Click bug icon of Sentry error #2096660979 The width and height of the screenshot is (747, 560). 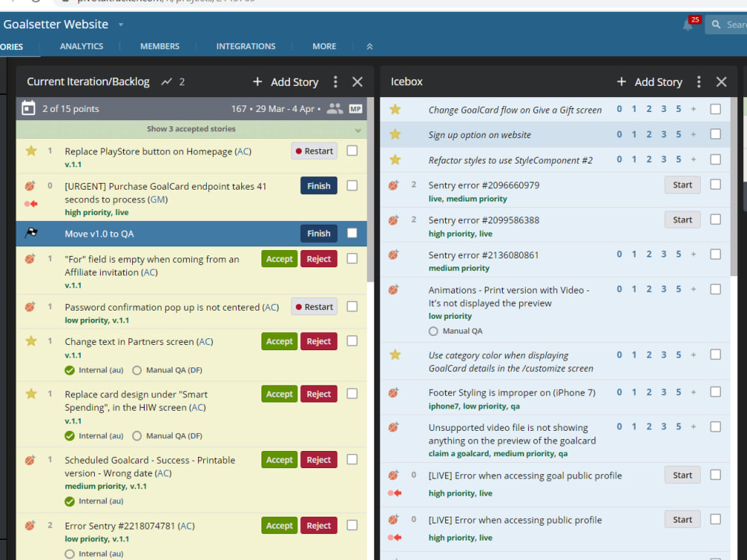pos(394,184)
